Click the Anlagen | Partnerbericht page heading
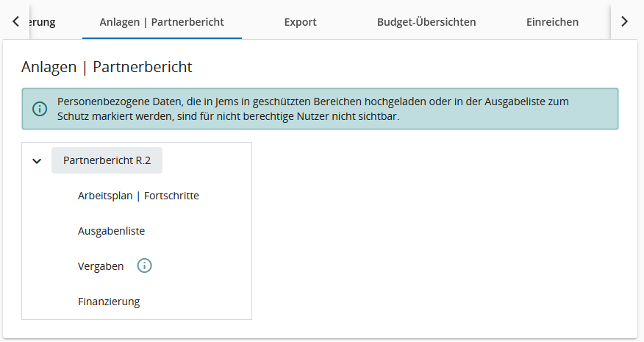This screenshot has height=342, width=644. [x=107, y=67]
